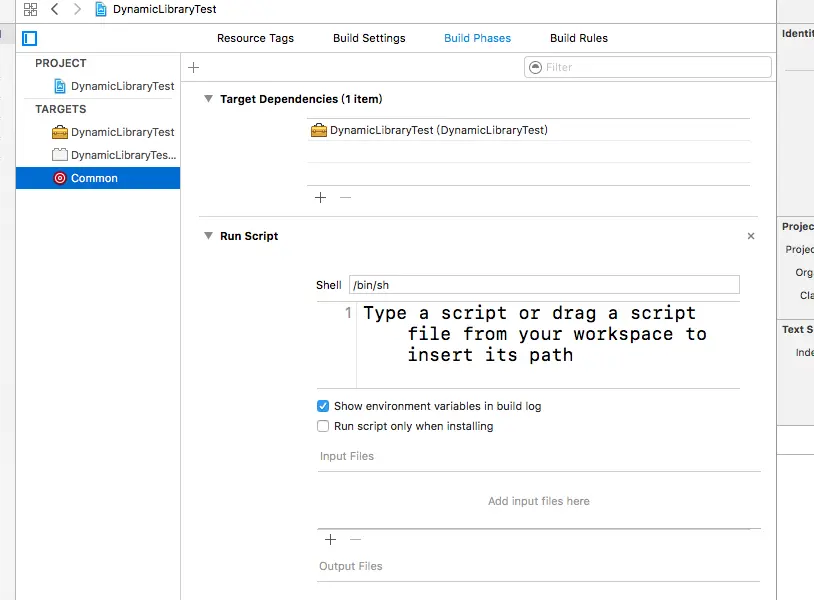Click the Output Files label

coord(351,566)
